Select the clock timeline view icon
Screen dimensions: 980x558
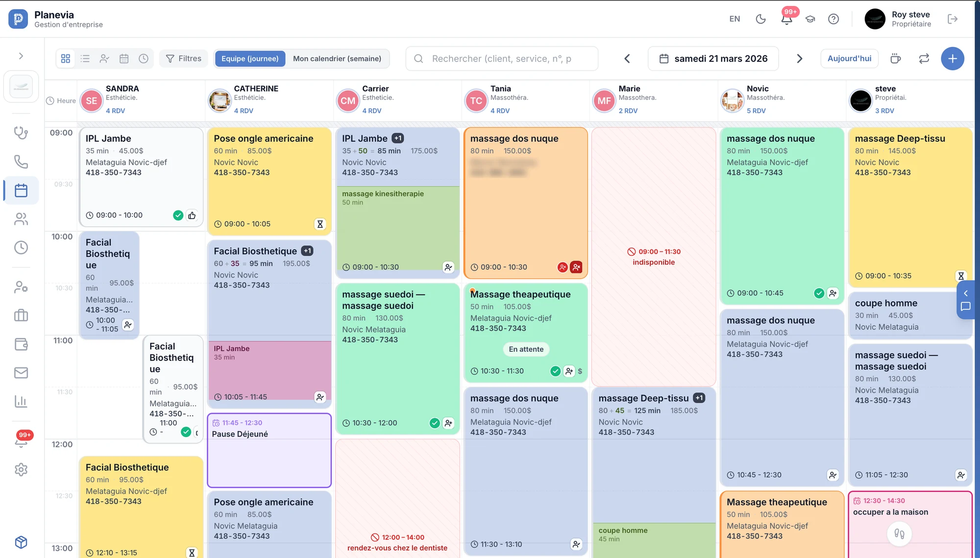pyautogui.click(x=144, y=59)
